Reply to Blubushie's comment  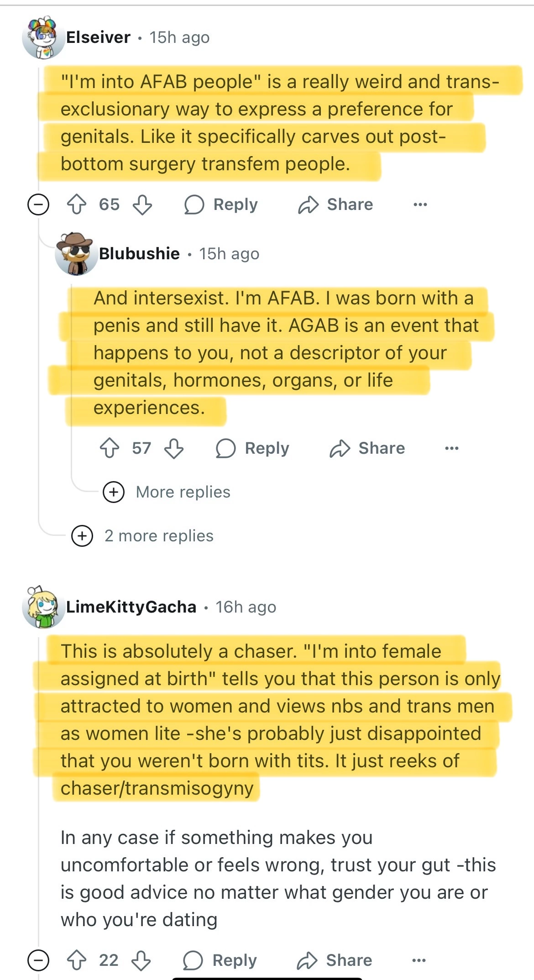(x=253, y=448)
